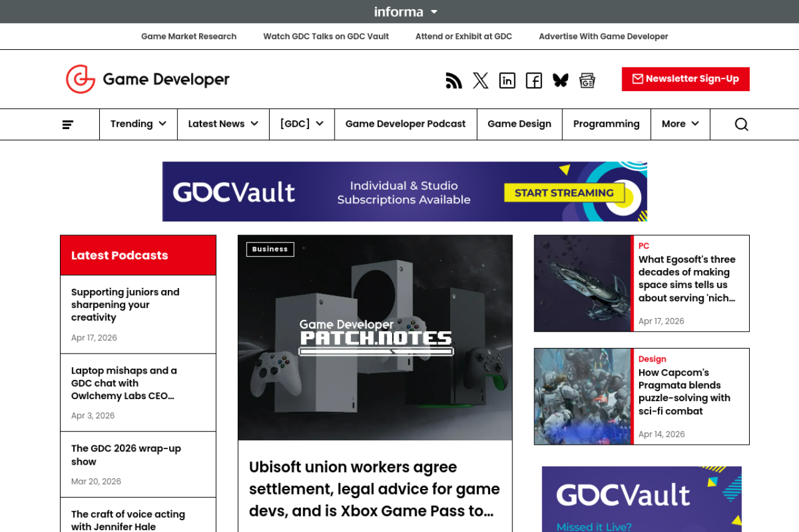This screenshot has height=532, width=799.
Task: Click the search magnifier icon
Action: 742,124
